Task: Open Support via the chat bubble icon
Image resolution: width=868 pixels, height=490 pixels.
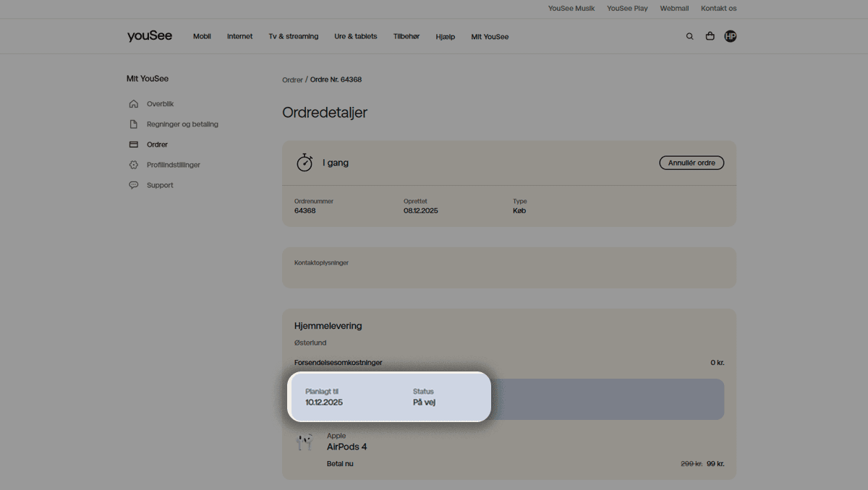Action: 134,184
